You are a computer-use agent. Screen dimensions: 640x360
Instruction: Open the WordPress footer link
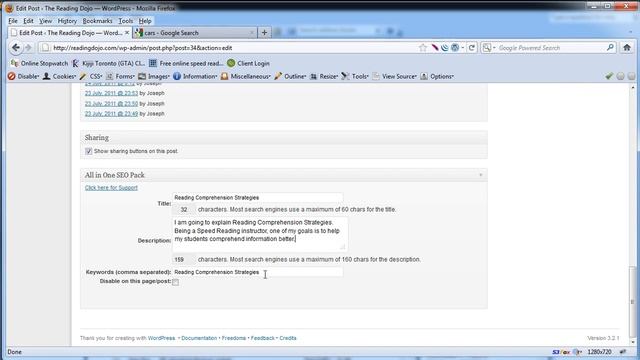(x=161, y=338)
